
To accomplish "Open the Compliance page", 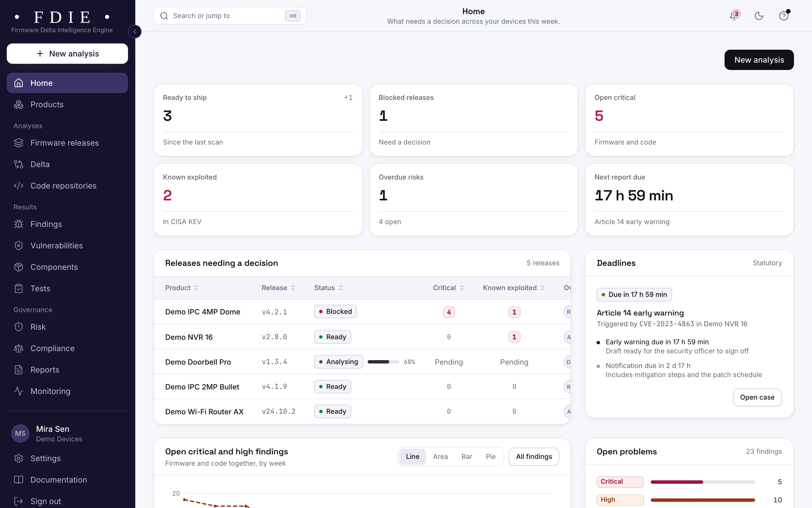I will click(67, 349).
